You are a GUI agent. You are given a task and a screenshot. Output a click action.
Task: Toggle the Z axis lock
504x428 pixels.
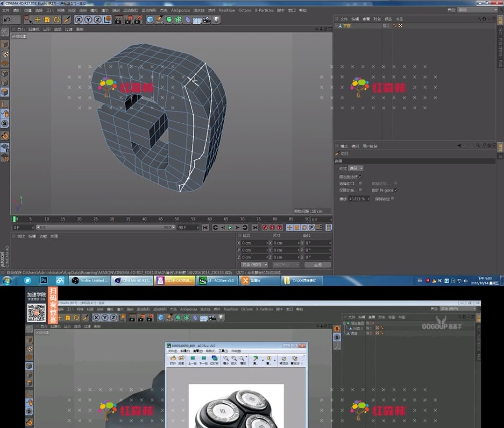(x=97, y=20)
